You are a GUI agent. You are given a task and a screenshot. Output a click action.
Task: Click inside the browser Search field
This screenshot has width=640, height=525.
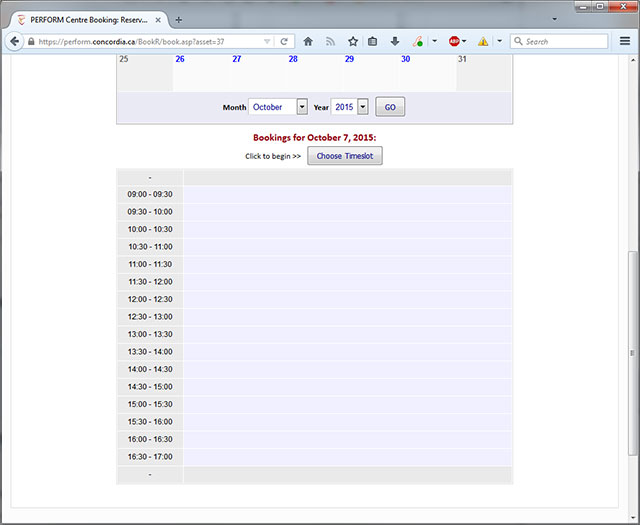point(564,42)
